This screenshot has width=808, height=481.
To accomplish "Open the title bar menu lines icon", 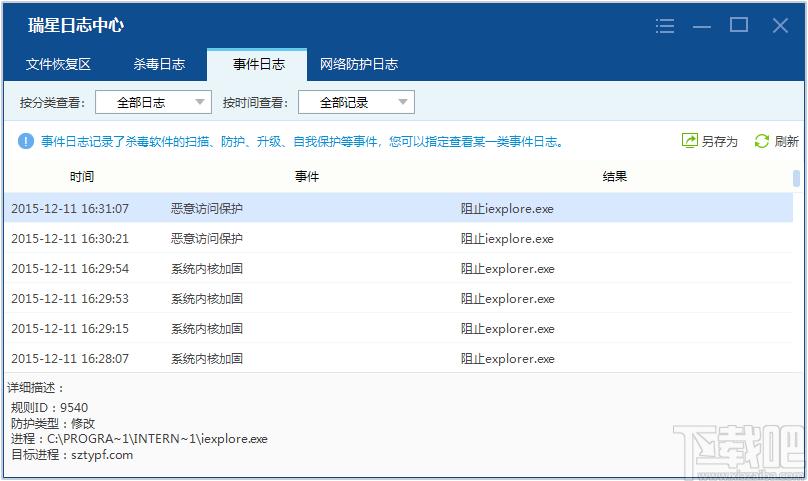I will tap(665, 26).
